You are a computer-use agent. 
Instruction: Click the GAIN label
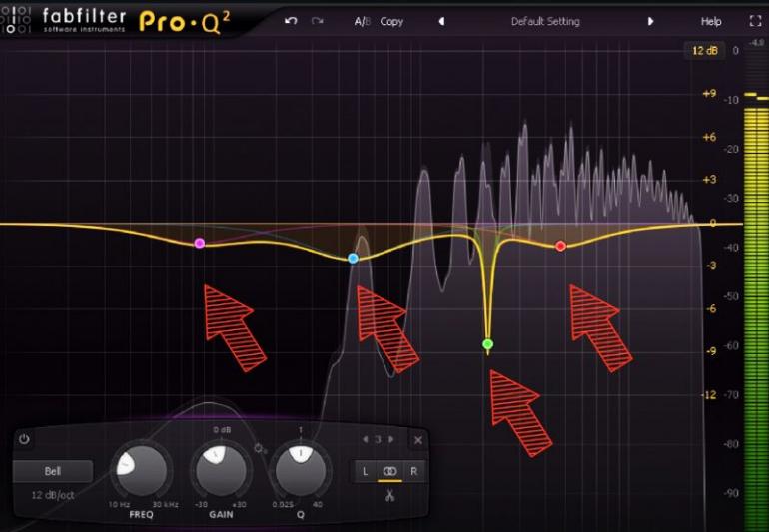click(221, 514)
